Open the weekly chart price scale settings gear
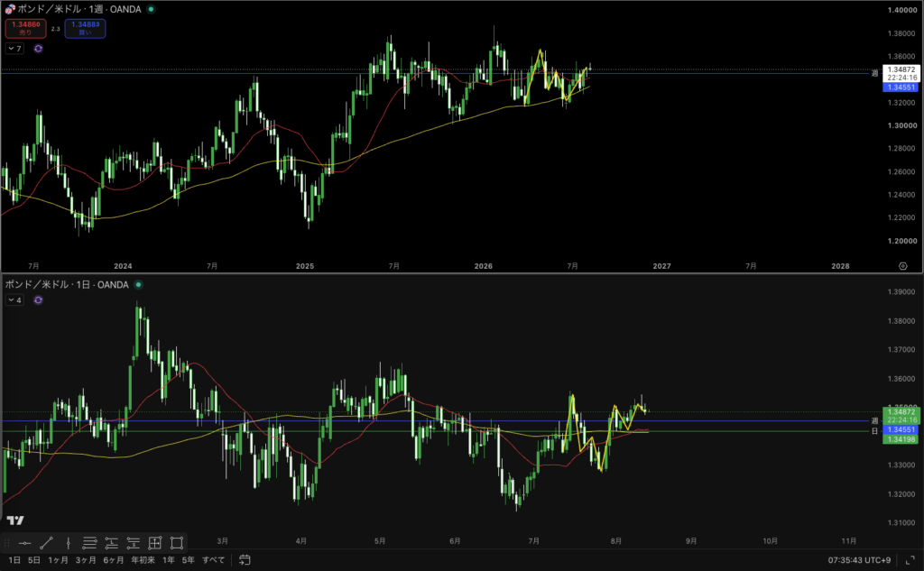924x571 pixels. click(902, 266)
